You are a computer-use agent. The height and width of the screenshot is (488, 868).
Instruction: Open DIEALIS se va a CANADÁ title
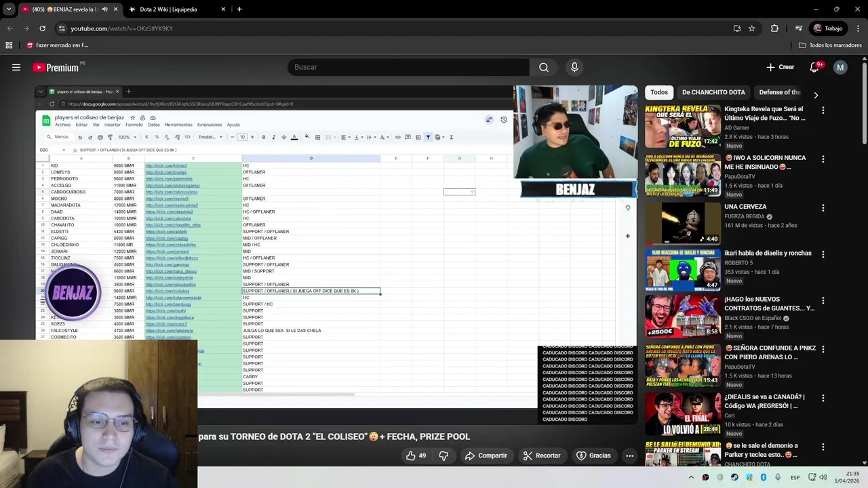click(765, 401)
